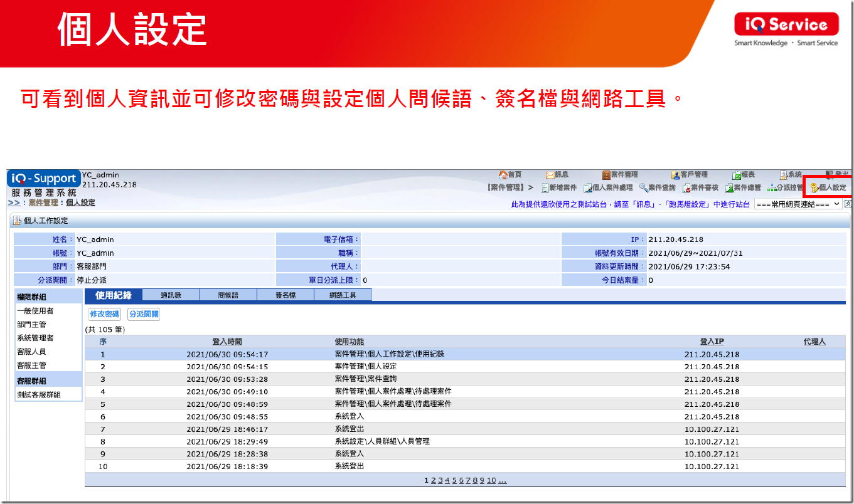This screenshot has width=854, height=504.
Task: Sort by 使用功能 column header
Action: pyautogui.click(x=350, y=342)
